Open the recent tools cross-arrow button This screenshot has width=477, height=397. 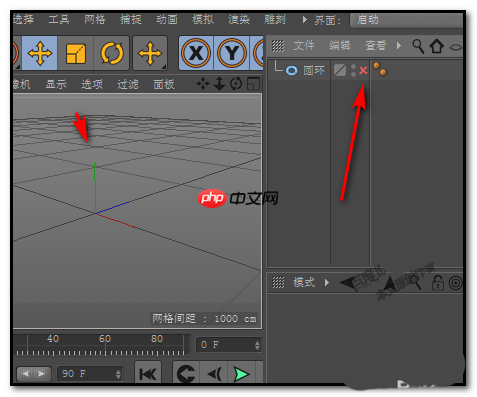coord(150,53)
